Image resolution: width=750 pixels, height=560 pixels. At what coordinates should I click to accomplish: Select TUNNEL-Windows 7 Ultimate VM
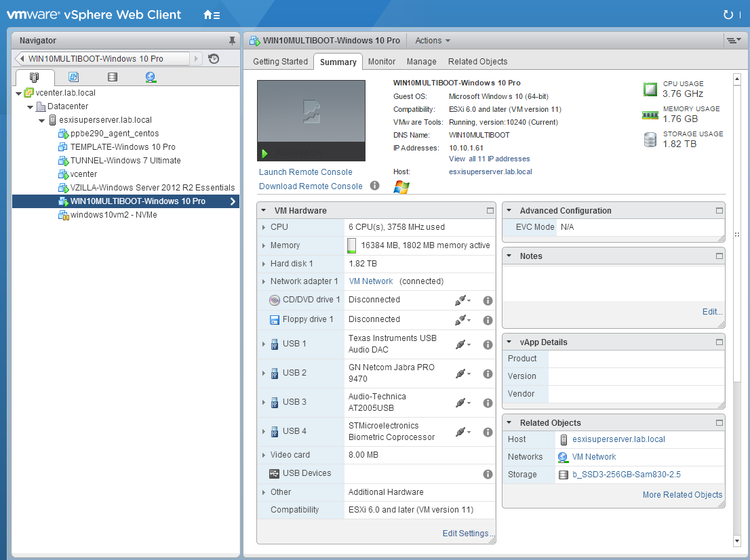(x=126, y=161)
